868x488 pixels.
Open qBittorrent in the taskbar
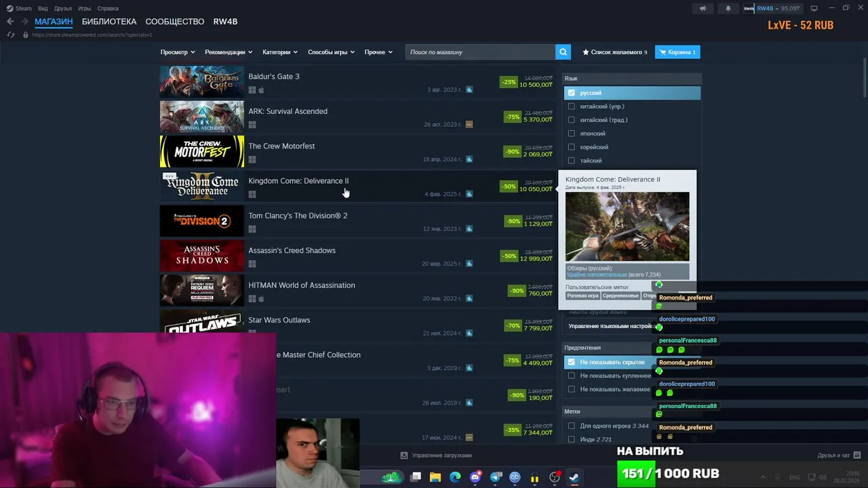515,477
